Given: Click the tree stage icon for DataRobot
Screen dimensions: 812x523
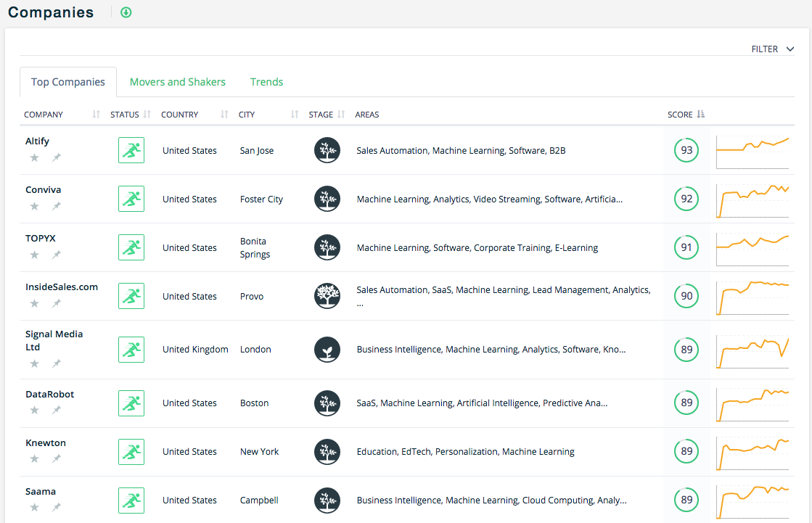Looking at the screenshot, I should tap(327, 403).
